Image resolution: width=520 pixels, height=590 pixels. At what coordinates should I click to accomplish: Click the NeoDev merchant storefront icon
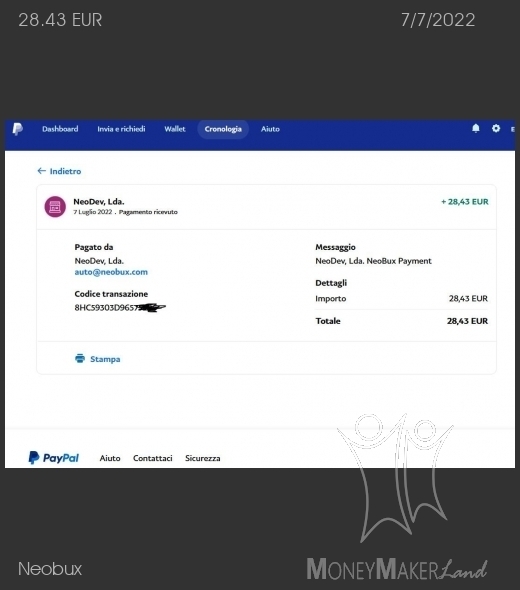click(55, 207)
